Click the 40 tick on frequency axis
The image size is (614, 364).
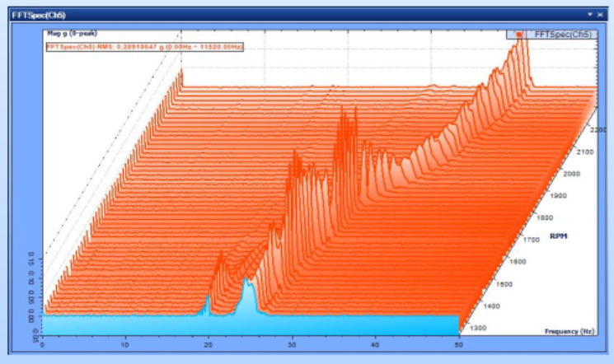pyautogui.click(x=375, y=345)
